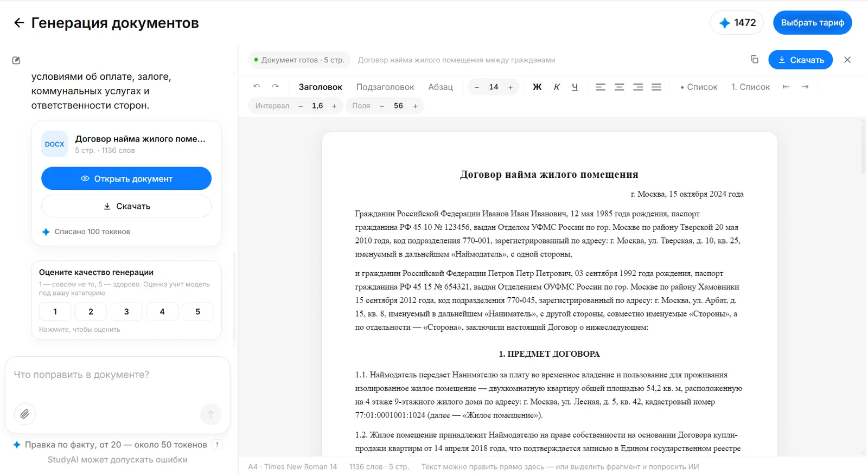This screenshot has width=868, height=475.
Task: Attach a file with the paperclip icon
Action: click(x=25, y=414)
